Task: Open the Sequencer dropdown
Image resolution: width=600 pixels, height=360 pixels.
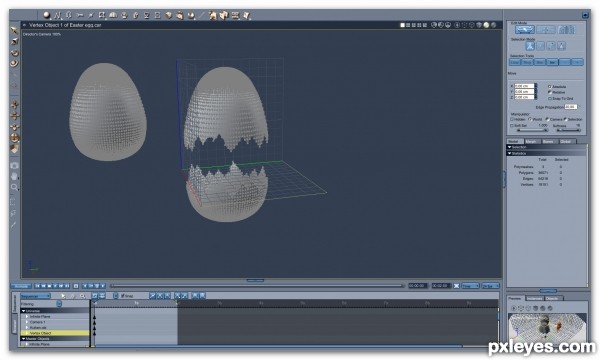Action: point(35,296)
